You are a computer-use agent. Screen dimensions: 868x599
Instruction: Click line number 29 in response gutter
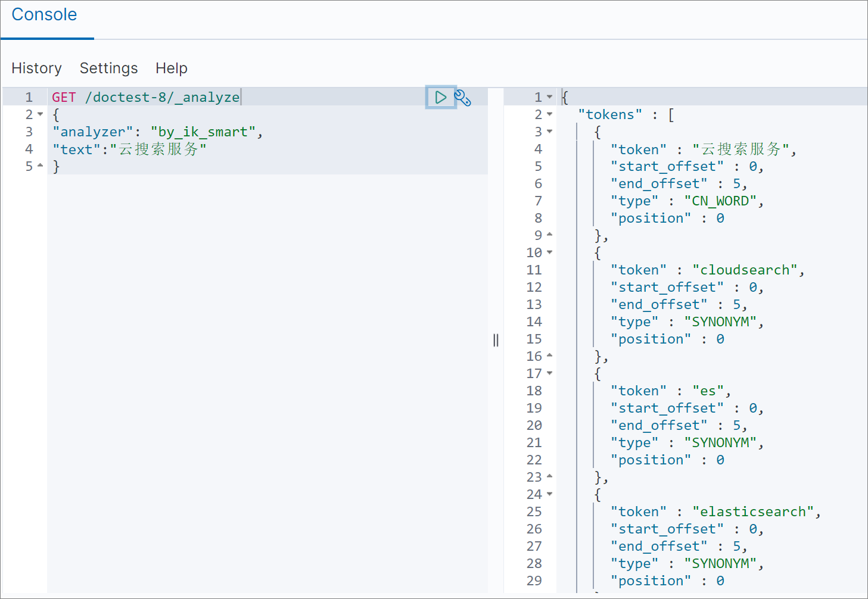pyautogui.click(x=534, y=581)
